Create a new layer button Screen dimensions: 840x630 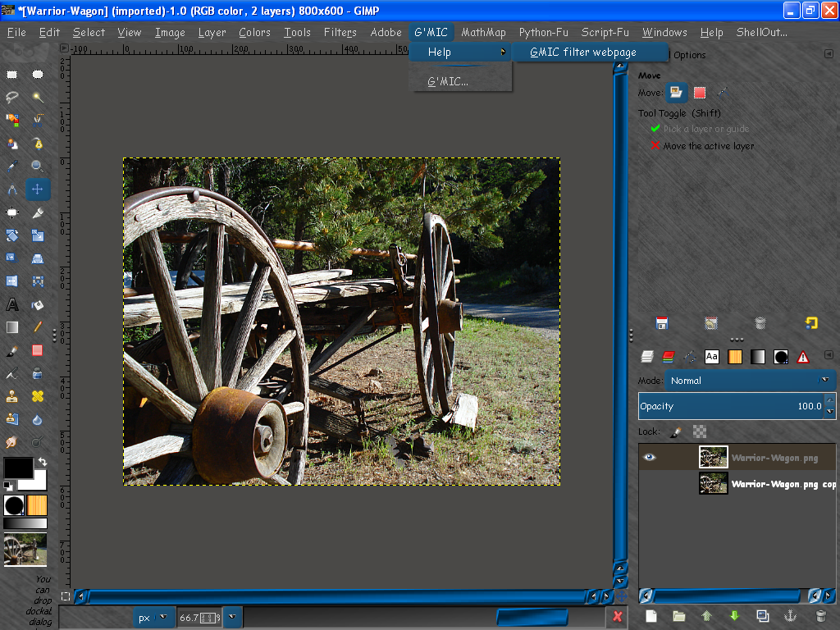(x=651, y=616)
